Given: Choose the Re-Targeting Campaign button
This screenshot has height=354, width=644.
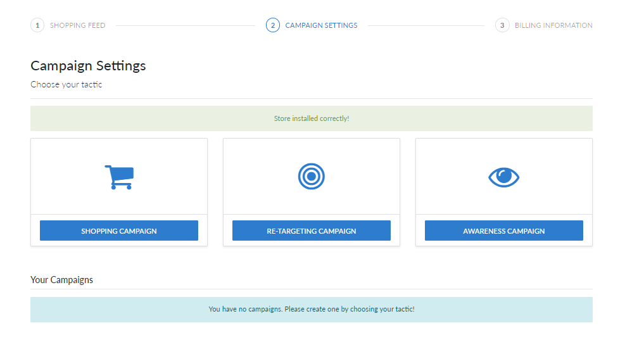Looking at the screenshot, I should [x=312, y=231].
